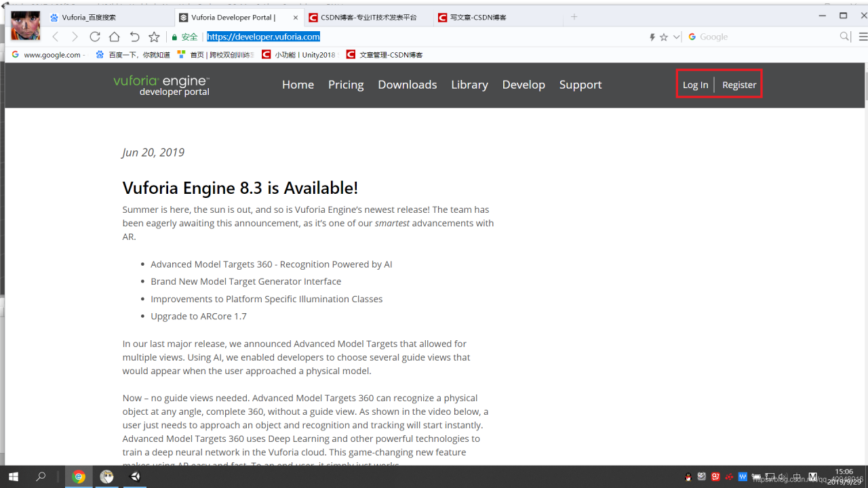Close the Vuforia Developer Portal tab

click(295, 18)
